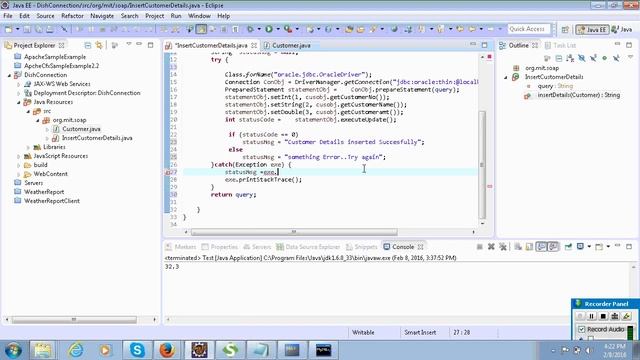Click the Clear Console icon

click(518, 247)
